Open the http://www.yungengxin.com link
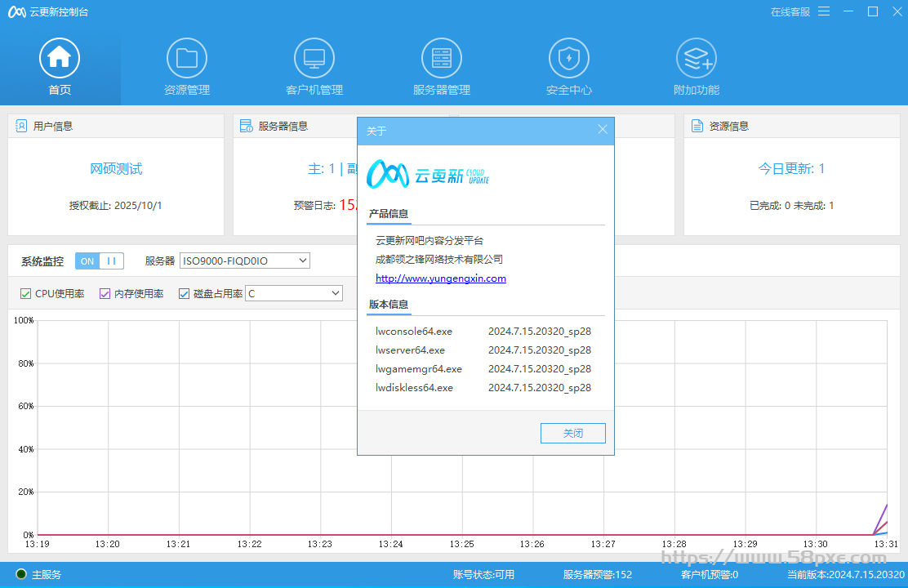The height and width of the screenshot is (588, 908). (441, 278)
